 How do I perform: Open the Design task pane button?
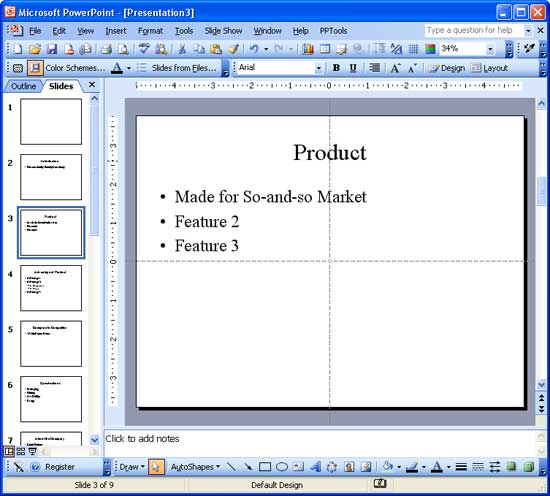coord(446,68)
